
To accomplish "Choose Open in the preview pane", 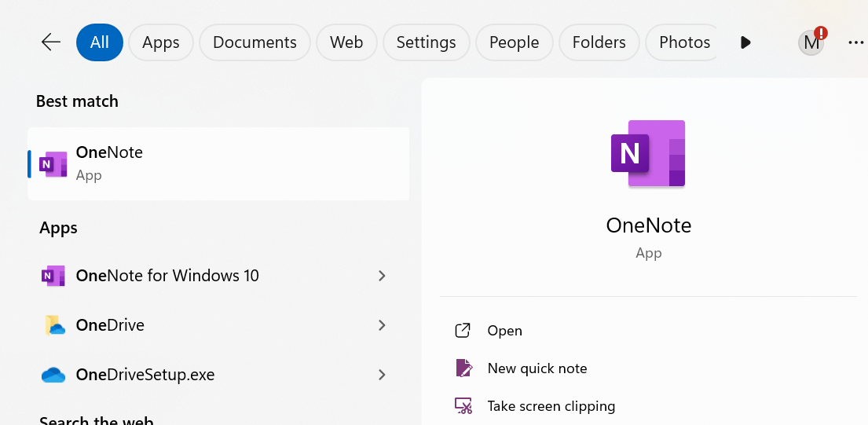I will (648, 331).
